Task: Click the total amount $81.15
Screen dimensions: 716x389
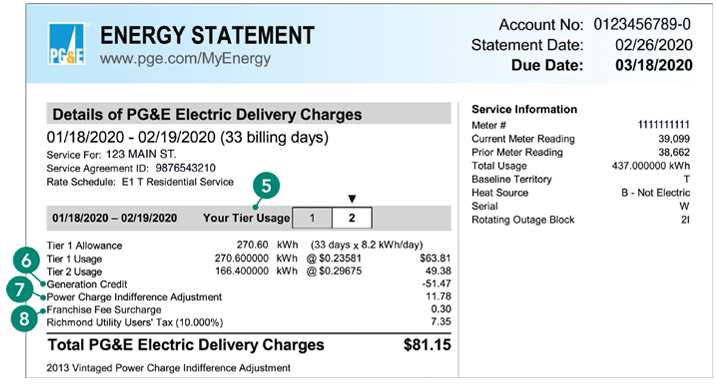Action: click(427, 345)
